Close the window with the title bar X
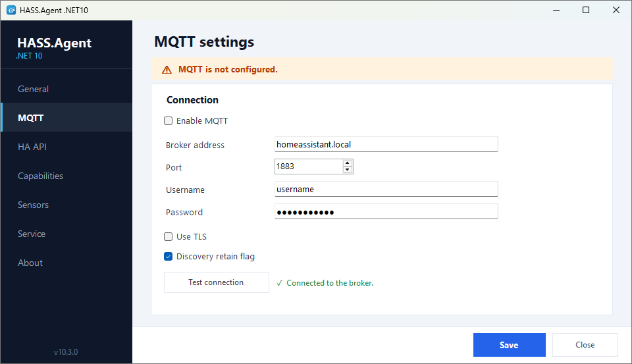The image size is (632, 364). click(616, 10)
